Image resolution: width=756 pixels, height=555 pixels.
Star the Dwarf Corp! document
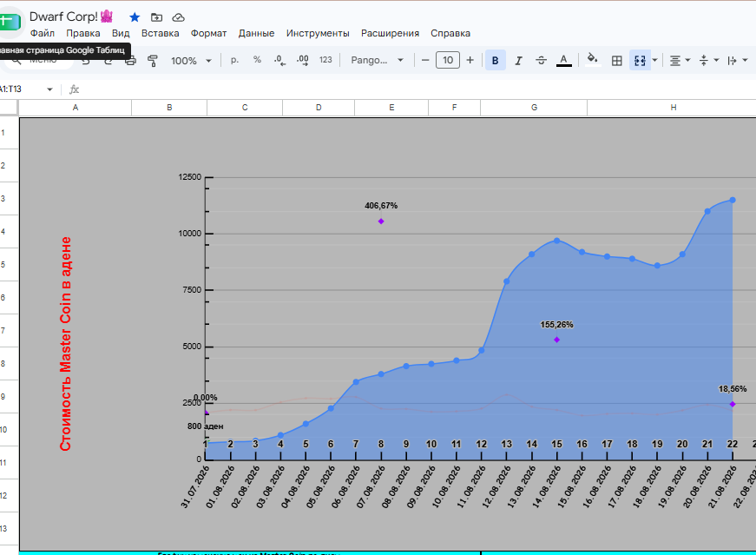point(135,17)
